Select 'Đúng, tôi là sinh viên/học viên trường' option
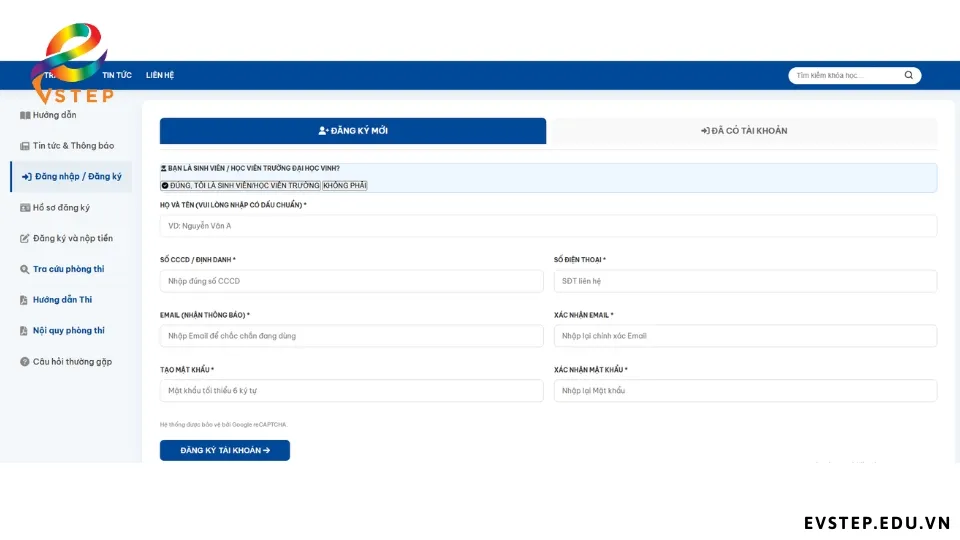This screenshot has width=960, height=540. point(240,186)
